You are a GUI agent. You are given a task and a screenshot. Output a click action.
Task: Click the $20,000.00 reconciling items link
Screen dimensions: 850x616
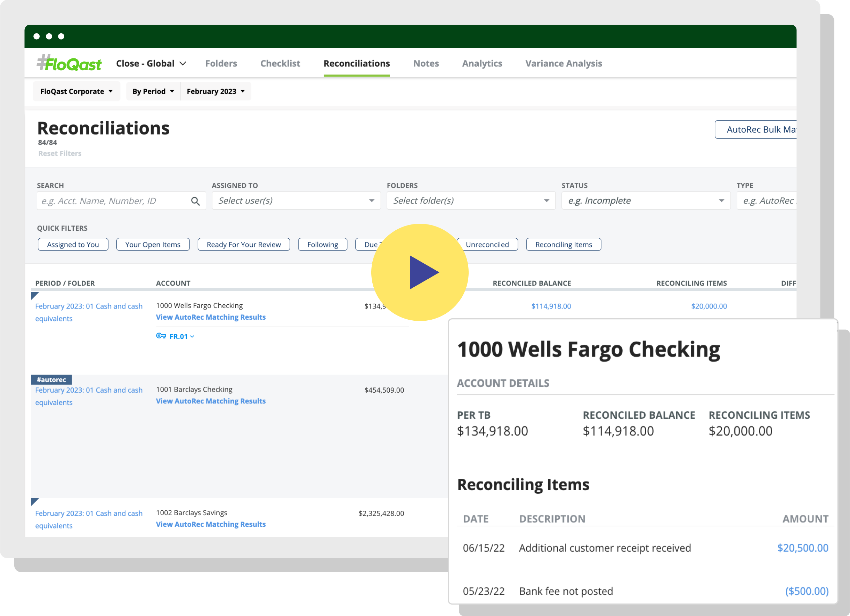click(x=709, y=306)
